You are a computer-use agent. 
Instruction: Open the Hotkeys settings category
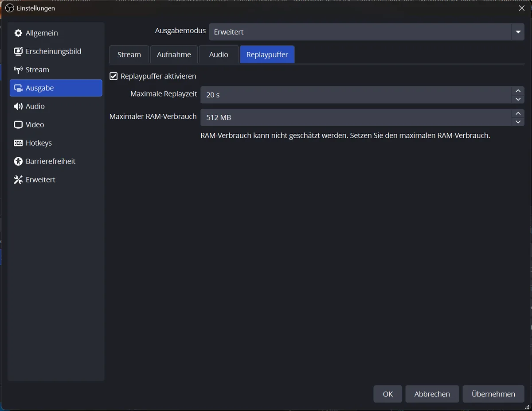click(56, 143)
